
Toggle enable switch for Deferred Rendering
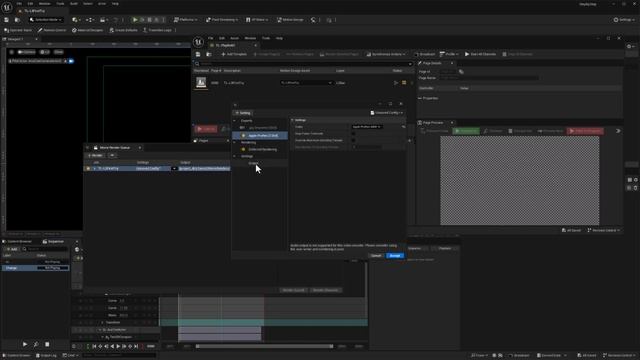pos(243,149)
